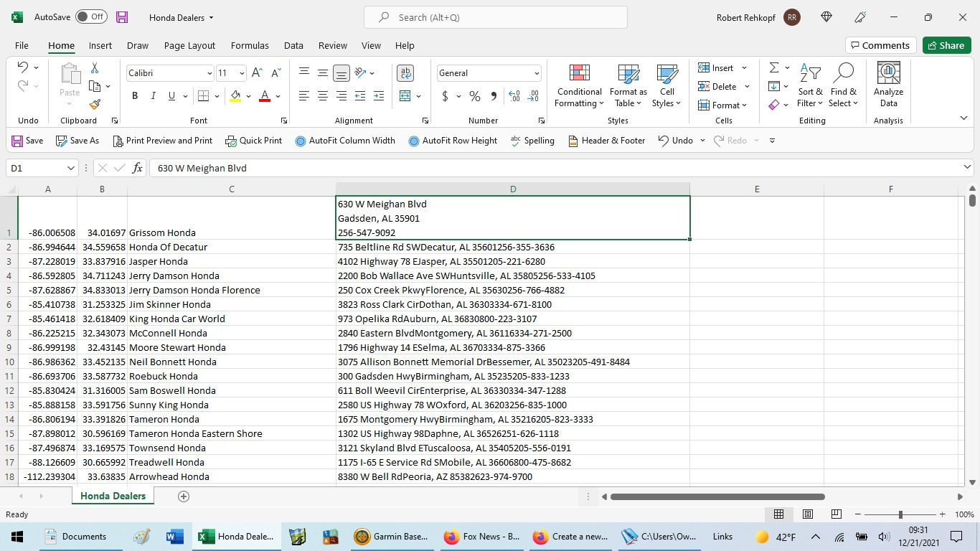Click the purple Save icon in title bar
980x551 pixels.
(x=122, y=17)
